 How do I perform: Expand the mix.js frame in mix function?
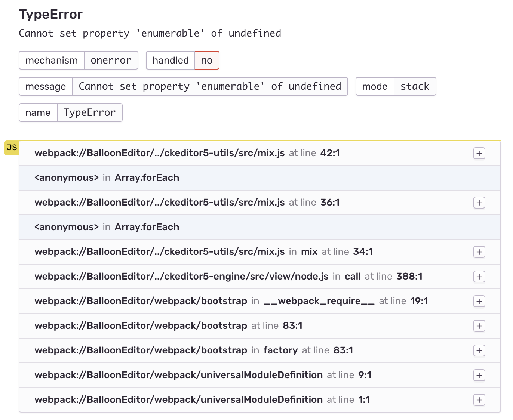[x=479, y=252]
